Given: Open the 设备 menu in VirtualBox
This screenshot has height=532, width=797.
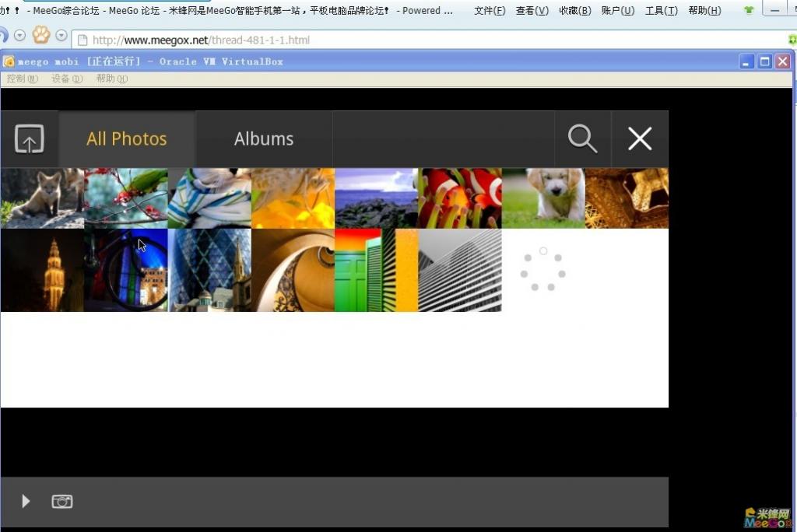Looking at the screenshot, I should click(x=67, y=78).
